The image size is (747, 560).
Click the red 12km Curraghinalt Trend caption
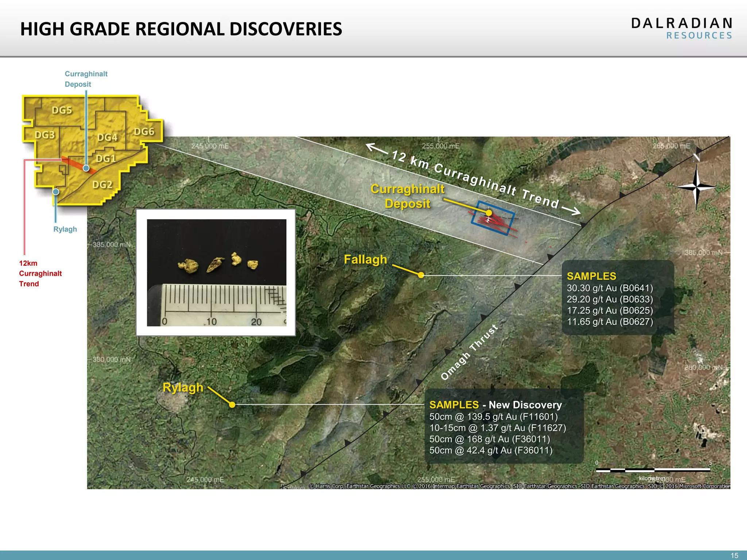(x=40, y=273)
